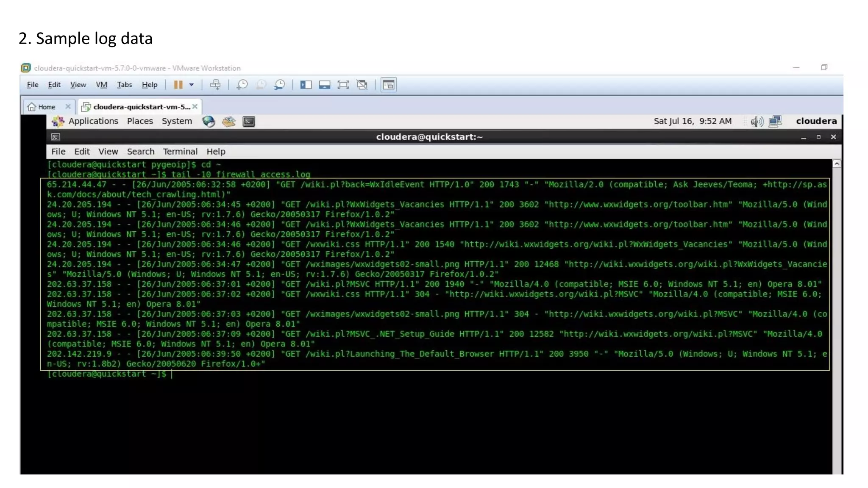Close the Home tab
868x488 pixels.
click(x=68, y=107)
